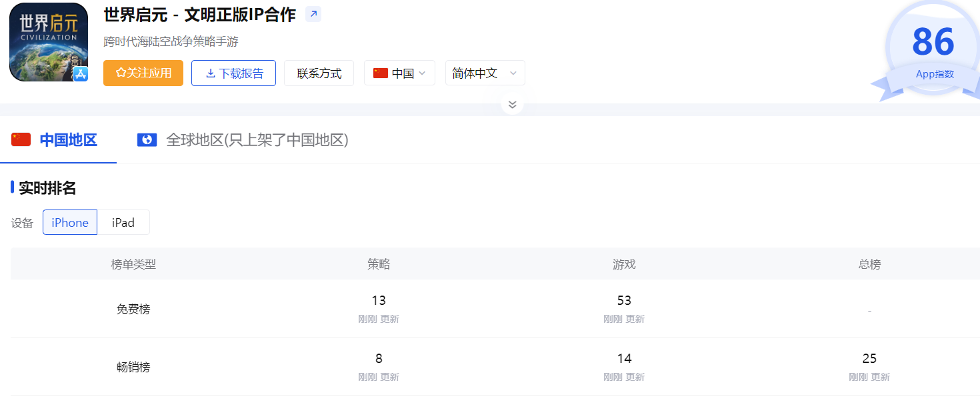This screenshot has height=401, width=980.
Task: Switch to the 中国地区 tab
Action: point(68,140)
